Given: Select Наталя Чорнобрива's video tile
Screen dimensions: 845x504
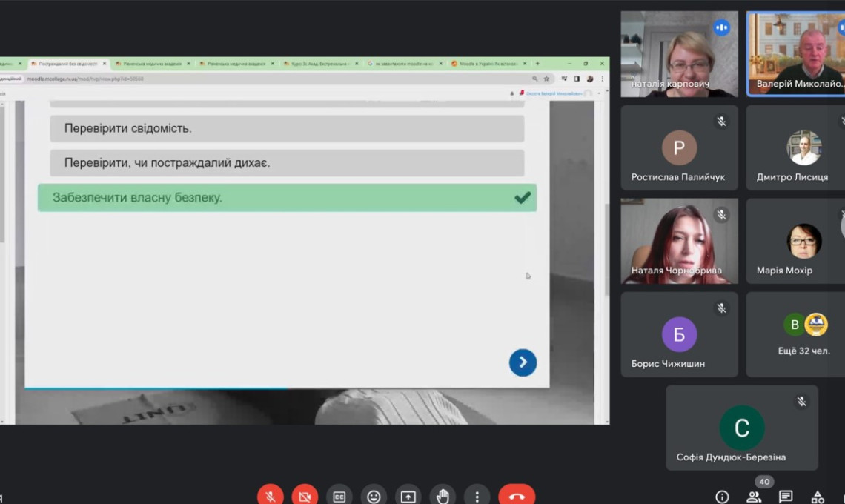Looking at the screenshot, I should point(679,241).
